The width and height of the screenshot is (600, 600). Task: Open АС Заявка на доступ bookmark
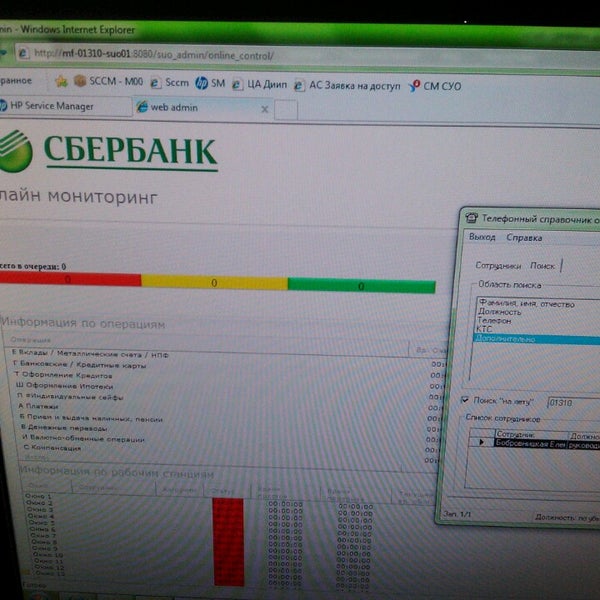(x=355, y=85)
